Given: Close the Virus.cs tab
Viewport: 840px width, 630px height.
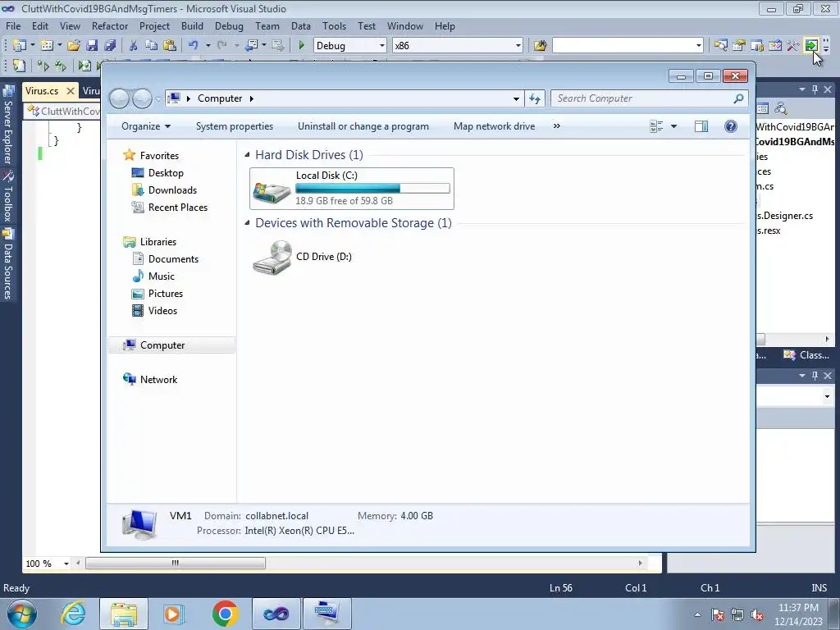Looking at the screenshot, I should pos(71,91).
